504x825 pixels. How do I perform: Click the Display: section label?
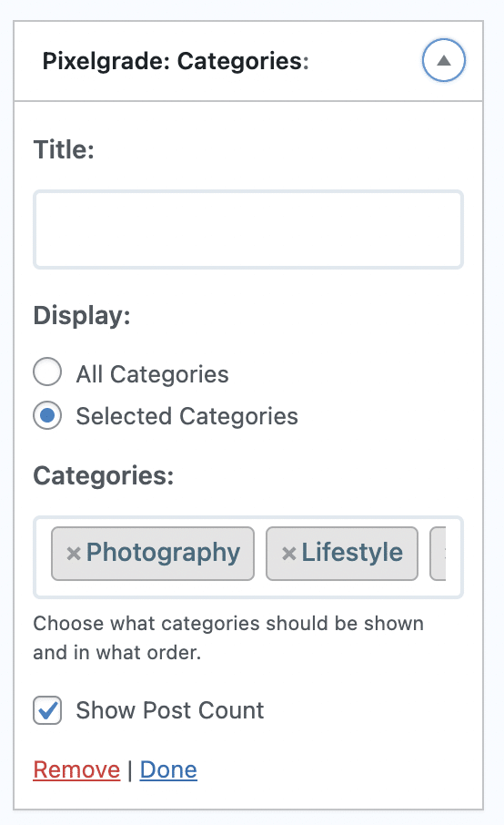(x=82, y=316)
